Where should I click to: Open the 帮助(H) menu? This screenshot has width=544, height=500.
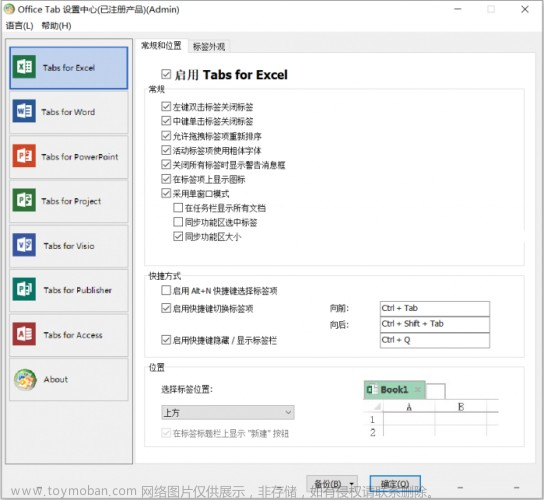click(x=56, y=25)
